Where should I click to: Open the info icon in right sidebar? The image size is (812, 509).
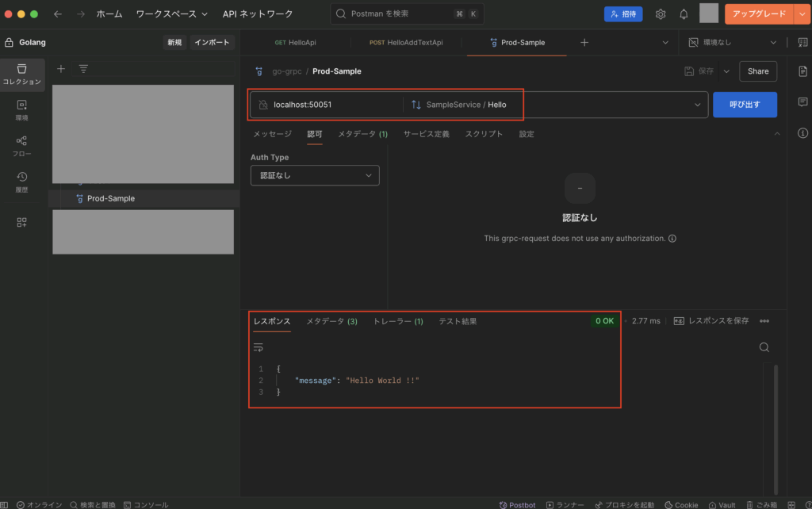[802, 133]
